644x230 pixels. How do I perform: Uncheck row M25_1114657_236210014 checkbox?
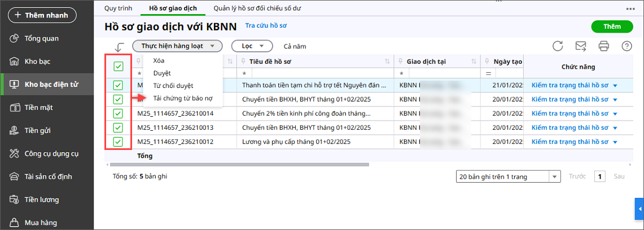point(118,113)
